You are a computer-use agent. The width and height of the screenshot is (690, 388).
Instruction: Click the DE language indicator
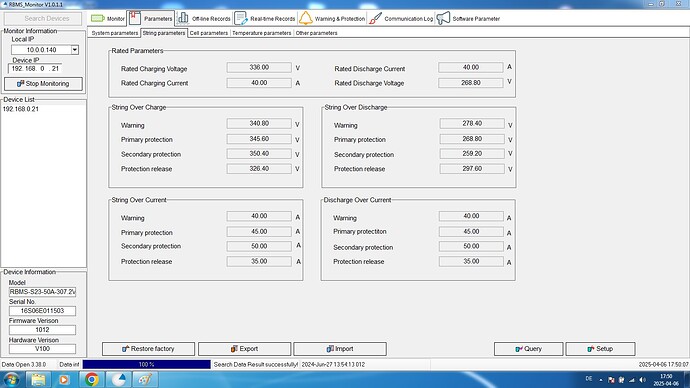589,379
